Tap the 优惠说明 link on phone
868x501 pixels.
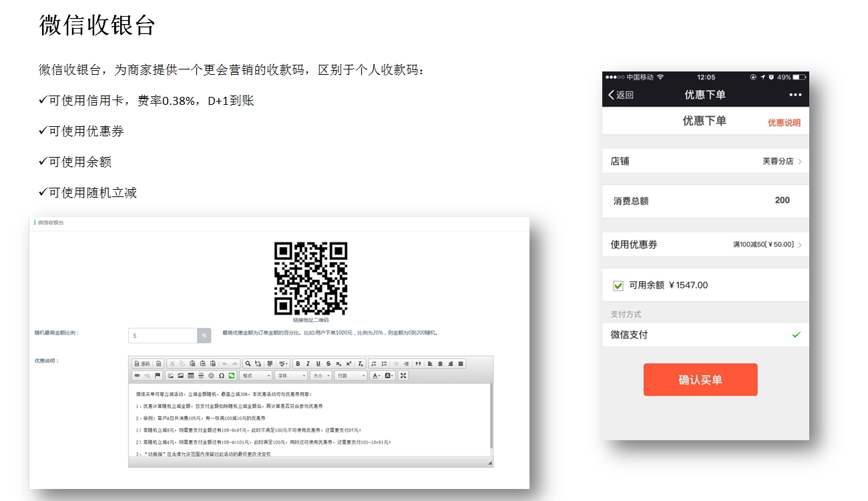784,123
